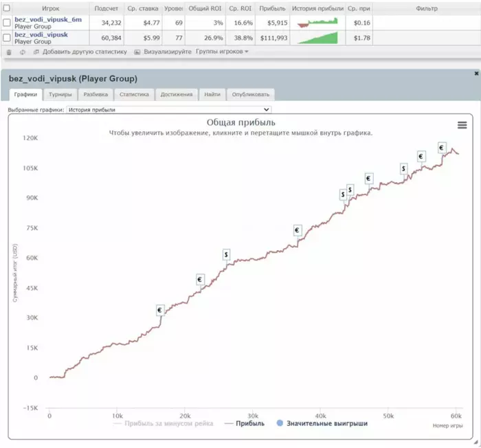The width and height of the screenshot is (481, 448).
Task: Click the trash delete icon under the player table
Action: pos(9,52)
